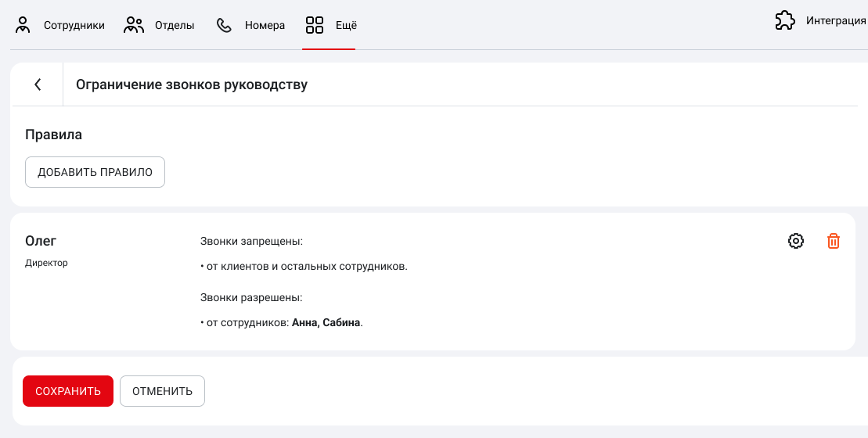Click the Директор position label
Screen dimensions: 868x438
coord(47,263)
